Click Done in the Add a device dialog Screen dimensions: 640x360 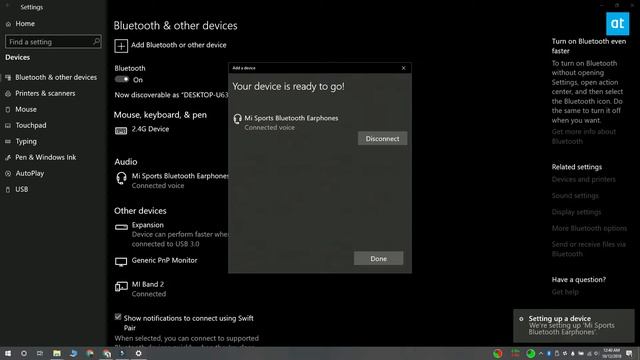378,258
